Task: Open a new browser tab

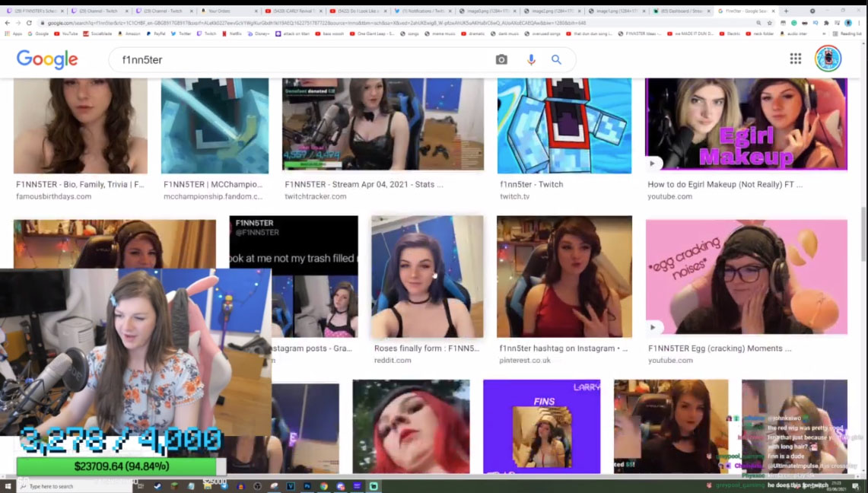Action: point(786,11)
